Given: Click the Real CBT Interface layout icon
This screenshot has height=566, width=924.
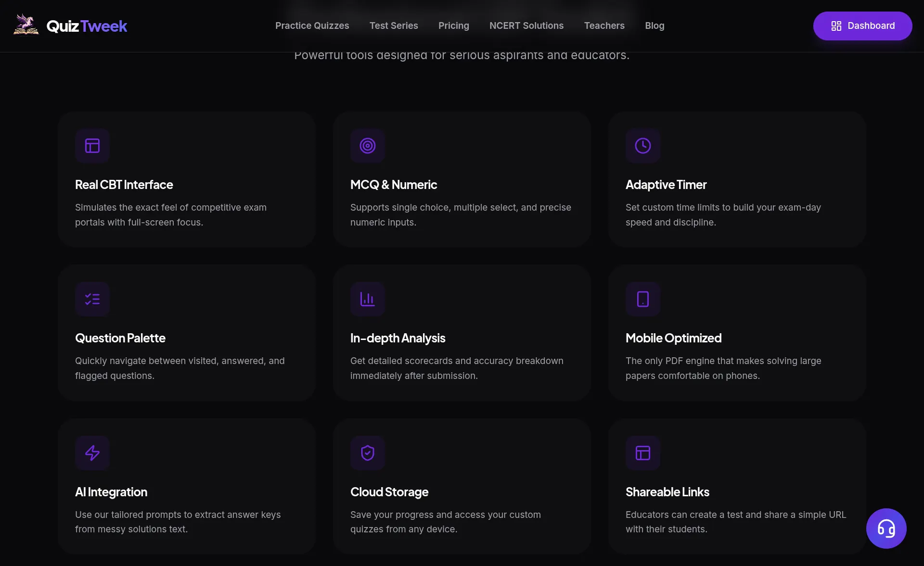Looking at the screenshot, I should click(92, 146).
